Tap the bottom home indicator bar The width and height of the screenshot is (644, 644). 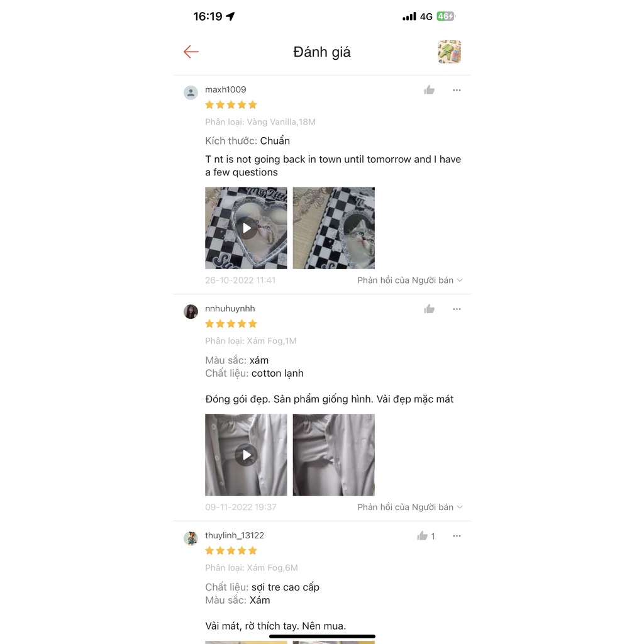pyautogui.click(x=322, y=636)
